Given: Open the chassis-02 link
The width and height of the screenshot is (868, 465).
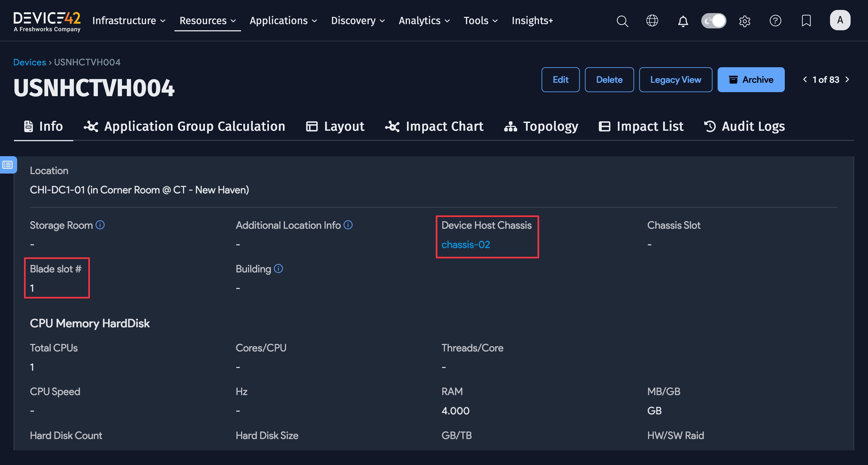Looking at the screenshot, I should (466, 245).
